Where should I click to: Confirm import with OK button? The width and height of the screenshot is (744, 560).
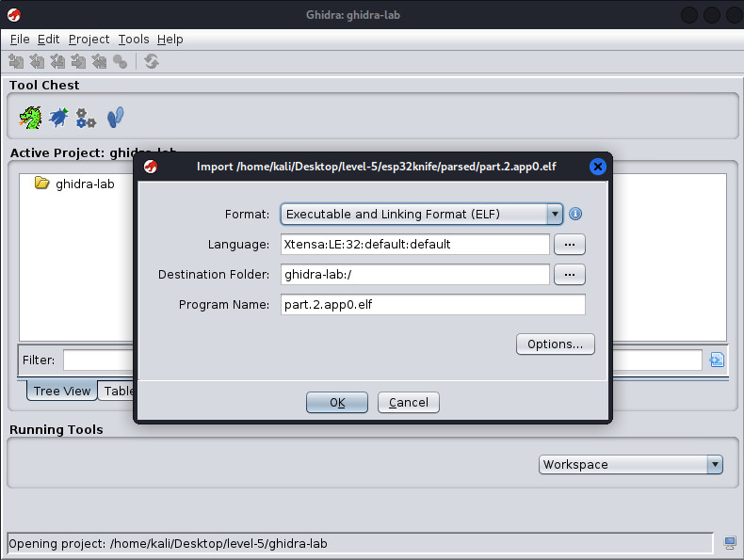337,403
